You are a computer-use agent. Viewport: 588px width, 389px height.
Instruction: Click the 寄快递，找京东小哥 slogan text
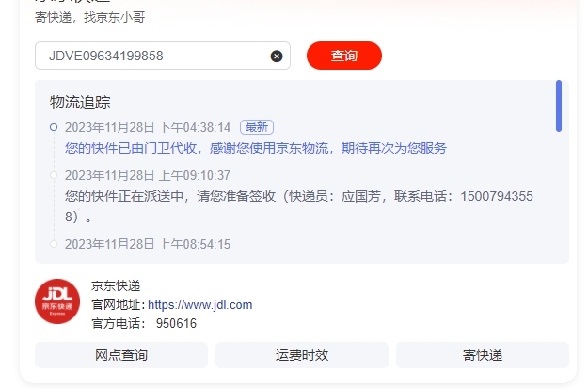(x=90, y=17)
